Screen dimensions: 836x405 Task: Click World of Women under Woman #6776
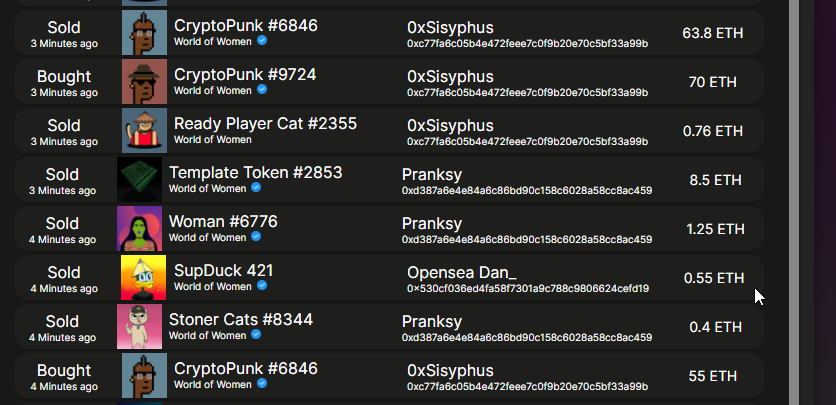[x=207, y=238]
